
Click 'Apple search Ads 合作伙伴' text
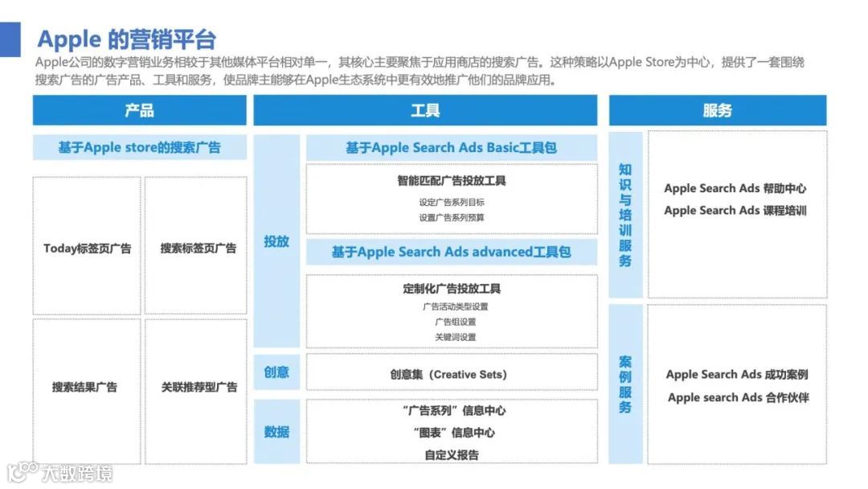click(739, 397)
